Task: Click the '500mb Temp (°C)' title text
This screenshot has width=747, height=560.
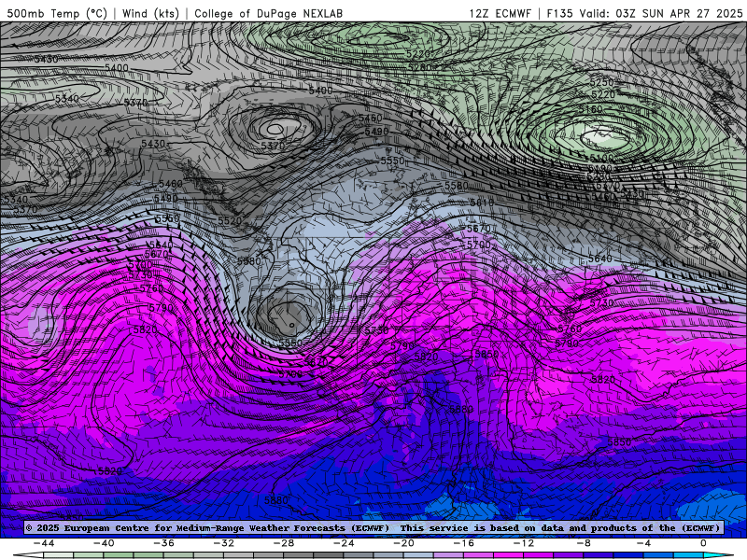Action: tap(57, 13)
